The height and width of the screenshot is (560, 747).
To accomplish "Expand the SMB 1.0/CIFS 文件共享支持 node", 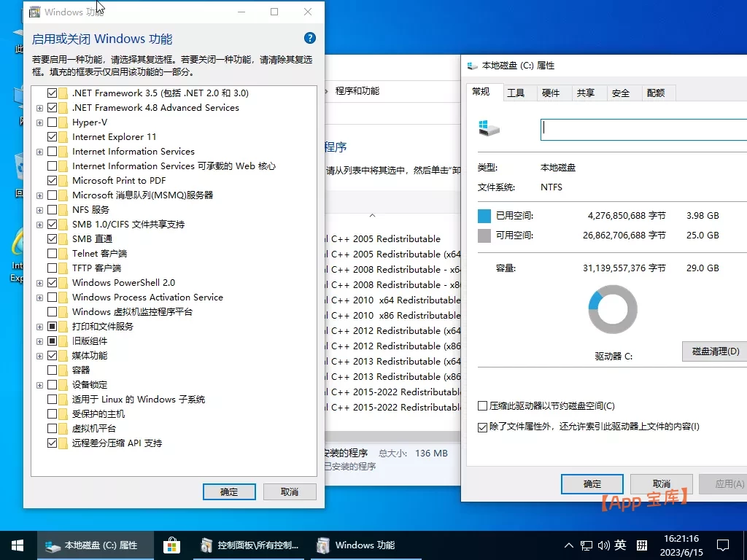I will tap(39, 224).
